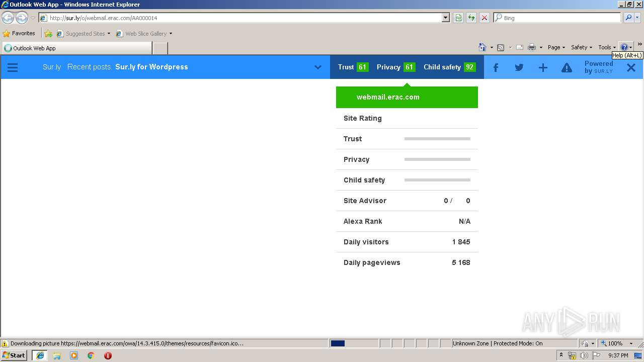Open Web Slice Gallery dropdown
This screenshot has width=644, height=362.
[144, 34]
